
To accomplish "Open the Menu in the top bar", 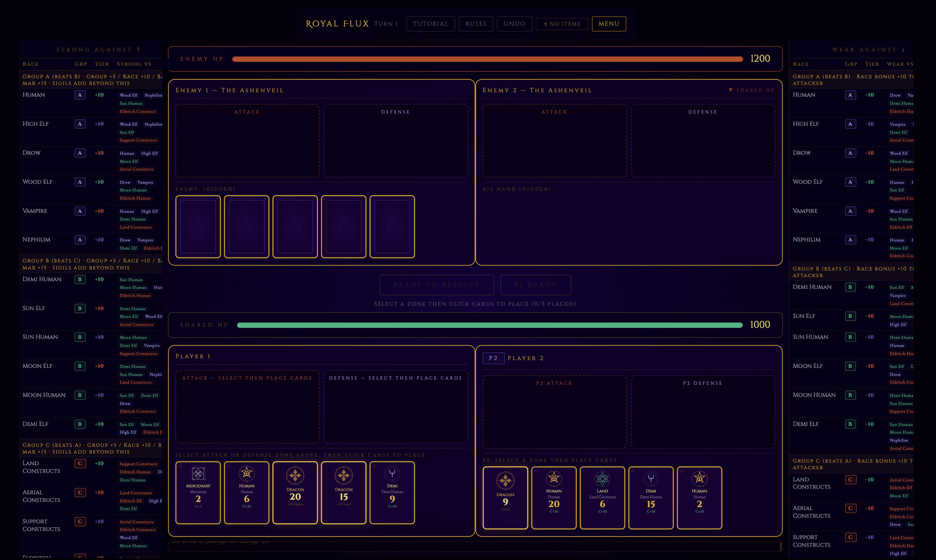I will click(609, 24).
